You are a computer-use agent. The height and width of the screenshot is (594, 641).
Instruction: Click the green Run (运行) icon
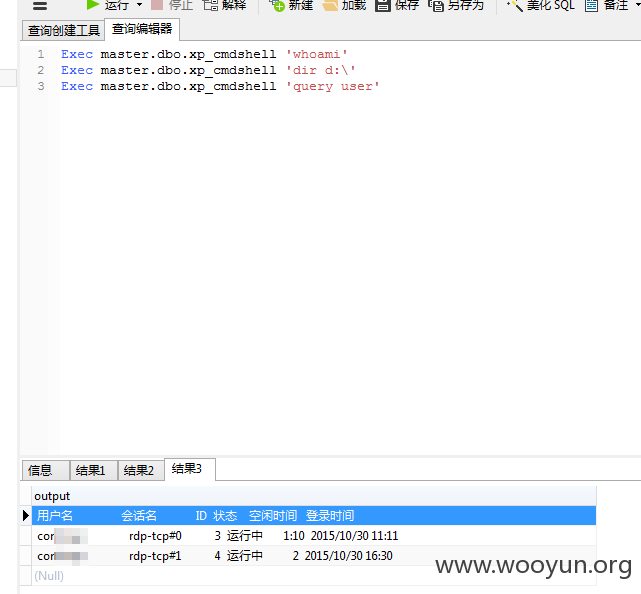[93, 4]
